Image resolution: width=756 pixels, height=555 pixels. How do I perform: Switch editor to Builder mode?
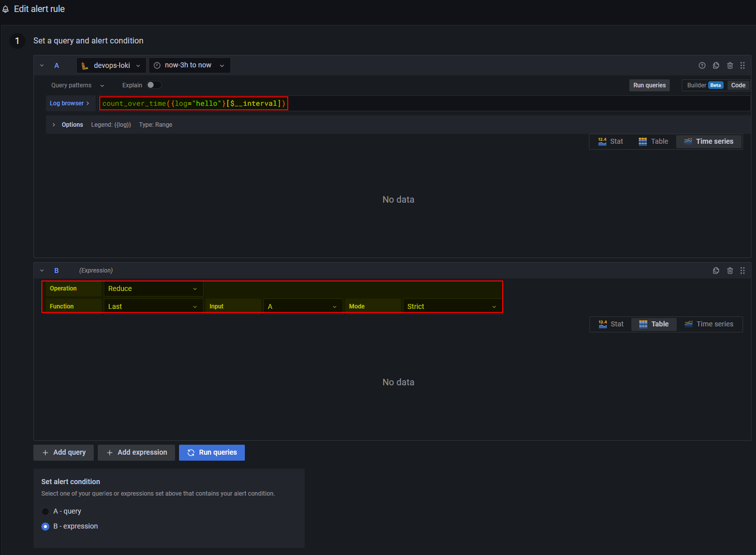pyautogui.click(x=704, y=85)
